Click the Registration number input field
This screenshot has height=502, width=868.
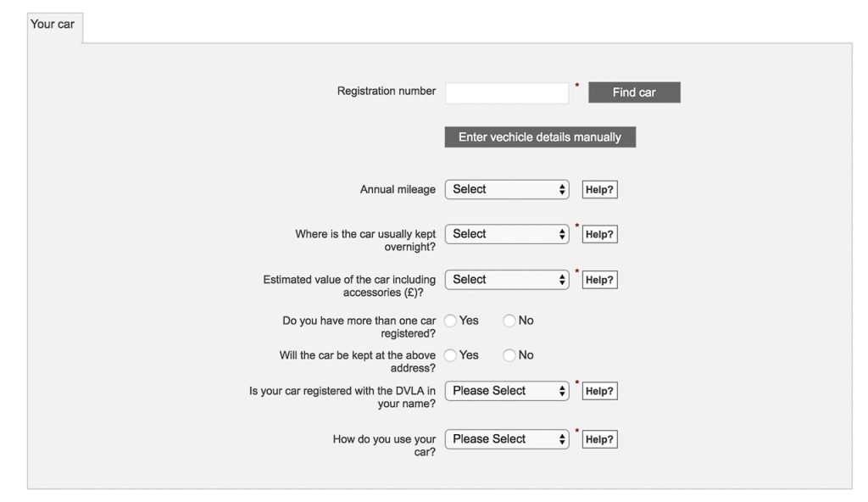tap(506, 92)
